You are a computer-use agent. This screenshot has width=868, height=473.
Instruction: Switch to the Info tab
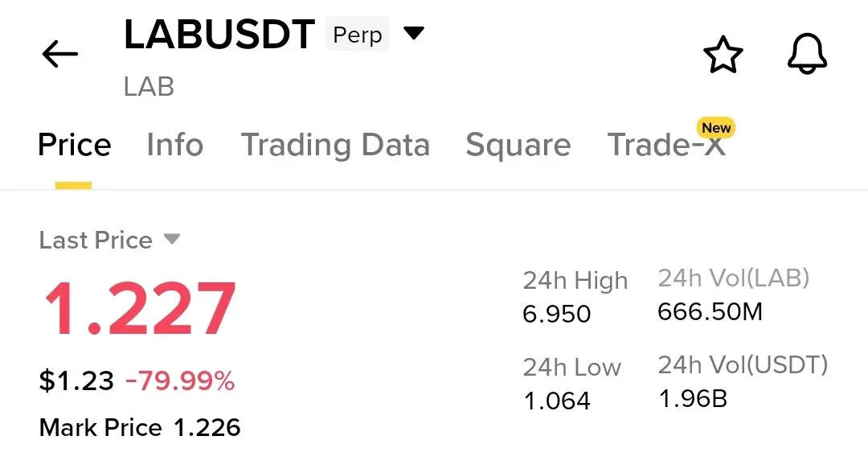(x=175, y=145)
